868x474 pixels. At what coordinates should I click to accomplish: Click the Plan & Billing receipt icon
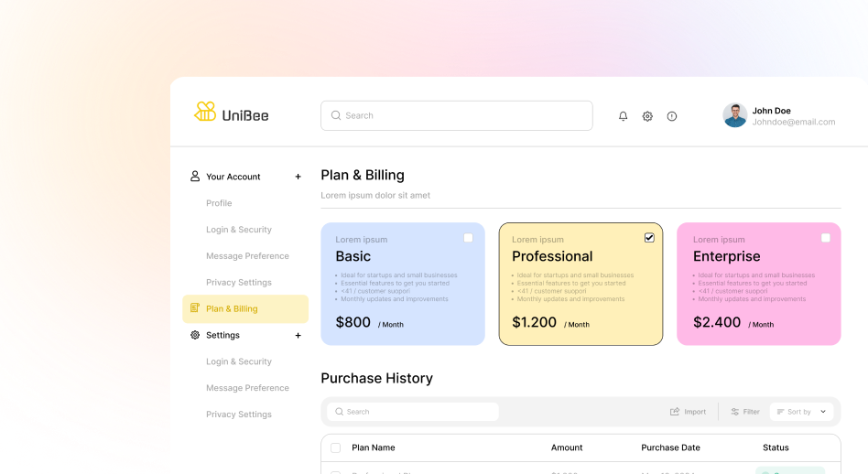(x=195, y=308)
